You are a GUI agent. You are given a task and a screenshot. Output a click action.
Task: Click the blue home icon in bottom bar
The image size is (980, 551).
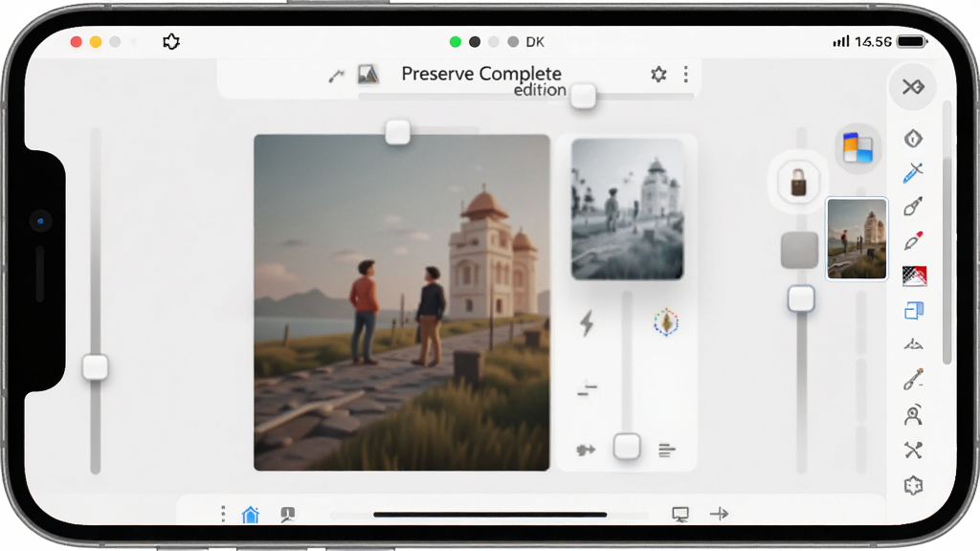point(251,514)
